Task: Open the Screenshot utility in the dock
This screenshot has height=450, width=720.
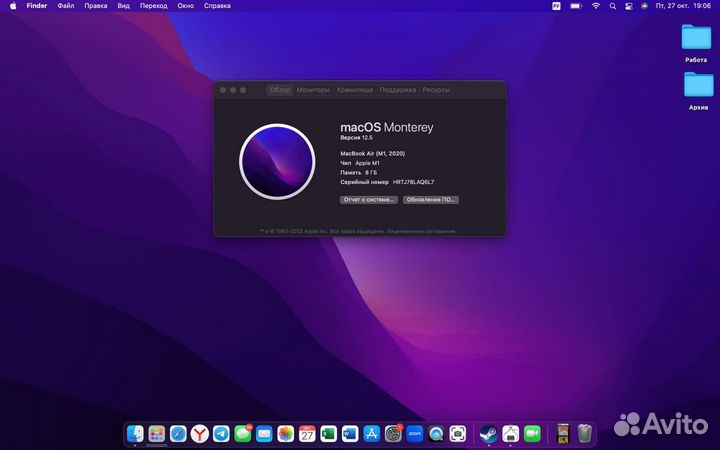Action: 458,433
